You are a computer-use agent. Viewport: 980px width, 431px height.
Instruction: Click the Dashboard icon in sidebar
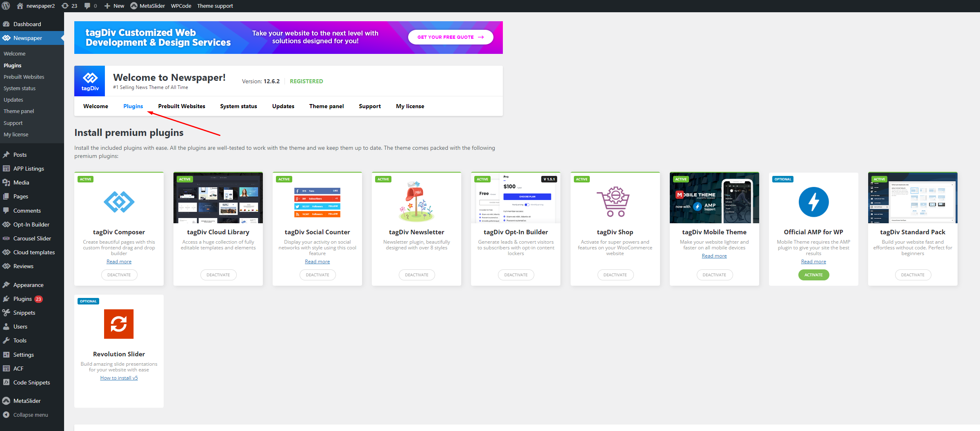6,24
